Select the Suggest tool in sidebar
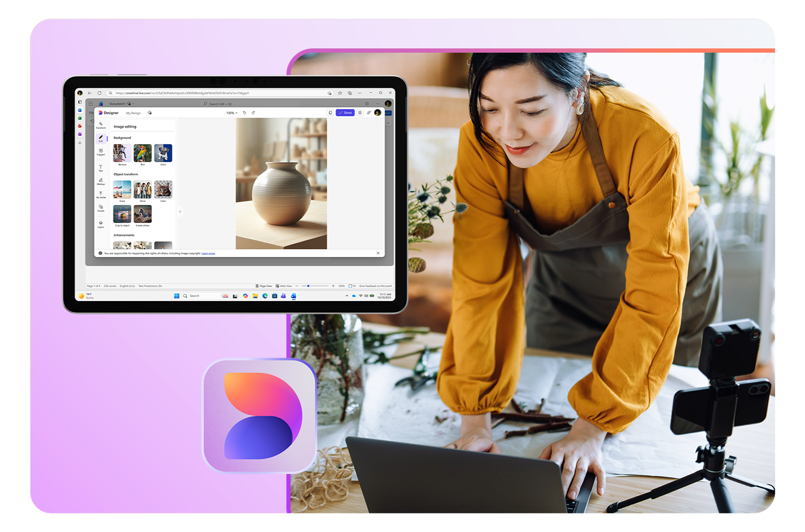This screenshot has height=532, width=805. (101, 152)
